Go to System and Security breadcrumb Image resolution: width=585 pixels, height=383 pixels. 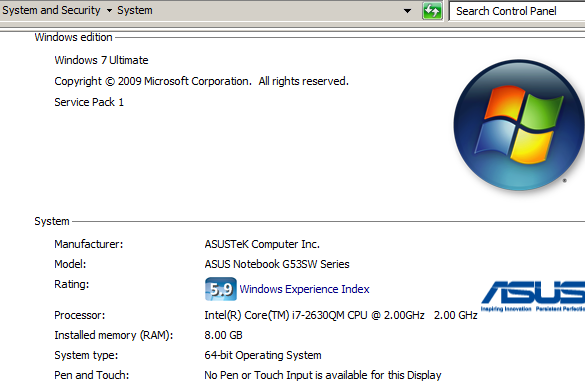point(51,10)
